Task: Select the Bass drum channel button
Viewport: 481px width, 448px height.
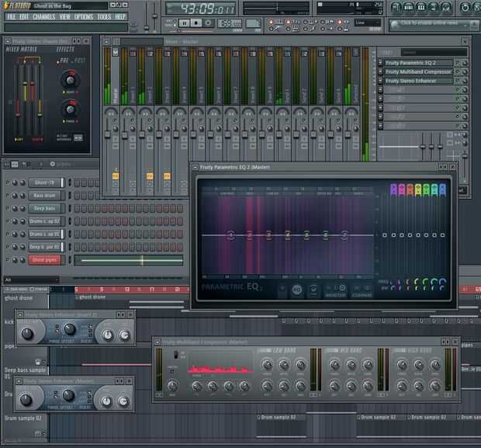Action: pos(45,196)
